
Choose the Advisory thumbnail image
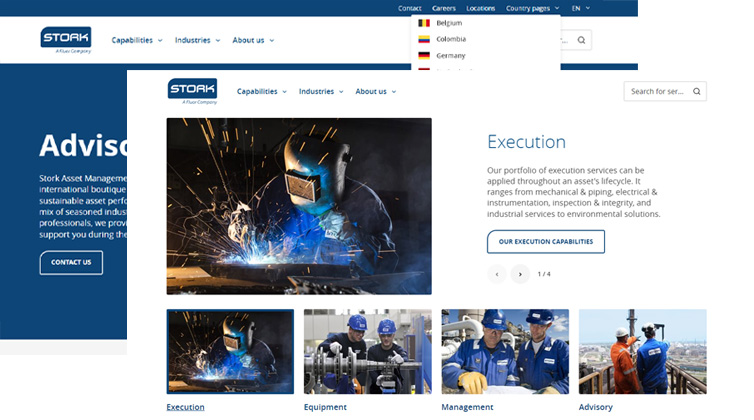pyautogui.click(x=642, y=351)
